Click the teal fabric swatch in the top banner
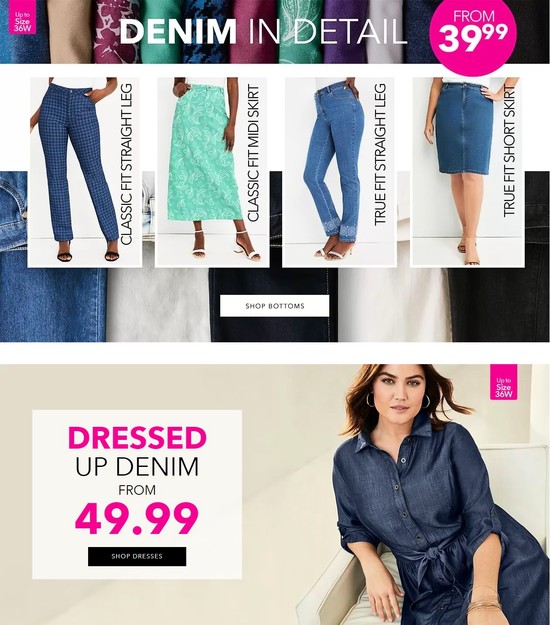Viewport: 550px width, 625px height. pyautogui.click(x=163, y=32)
